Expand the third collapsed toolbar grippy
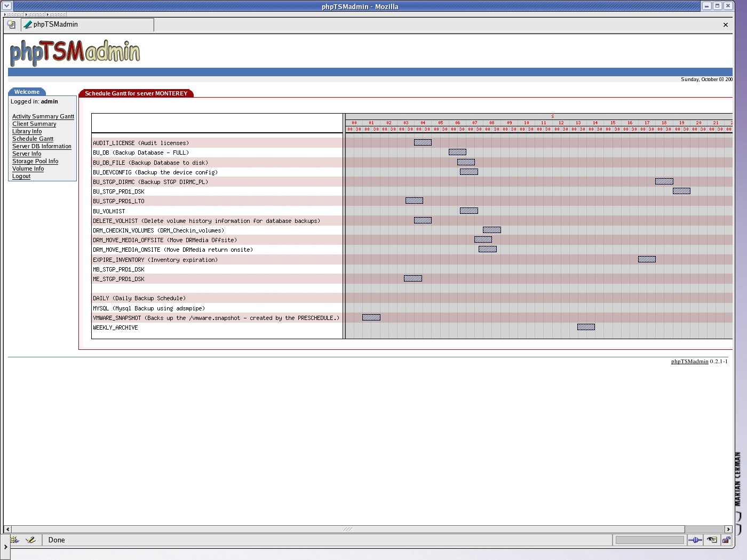 coord(56,14)
